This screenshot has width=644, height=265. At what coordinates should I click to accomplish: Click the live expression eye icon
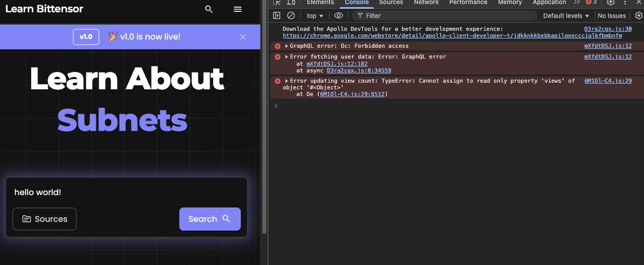click(339, 16)
